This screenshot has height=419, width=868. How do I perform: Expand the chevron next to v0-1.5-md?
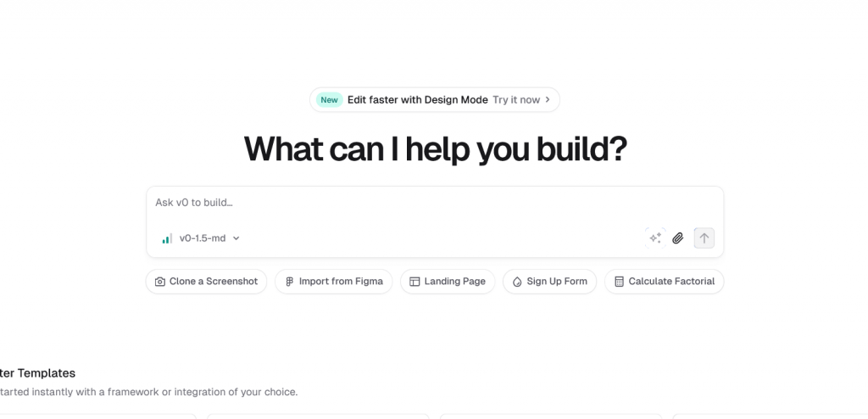coord(236,238)
